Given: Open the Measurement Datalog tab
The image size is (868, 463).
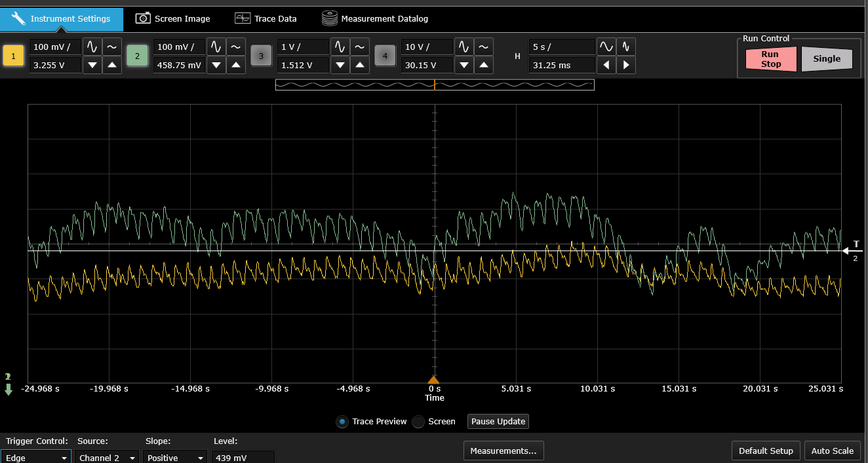Looking at the screenshot, I should (375, 18).
